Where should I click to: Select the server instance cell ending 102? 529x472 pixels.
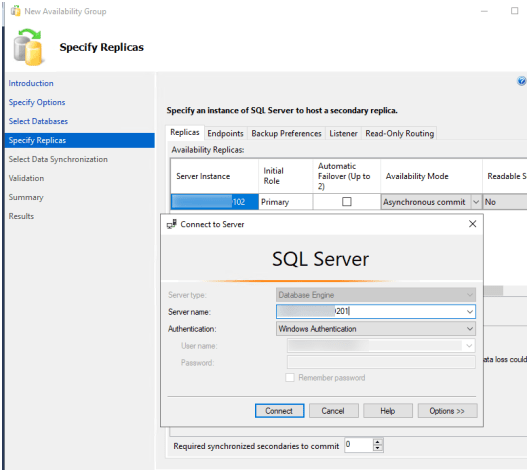215,202
